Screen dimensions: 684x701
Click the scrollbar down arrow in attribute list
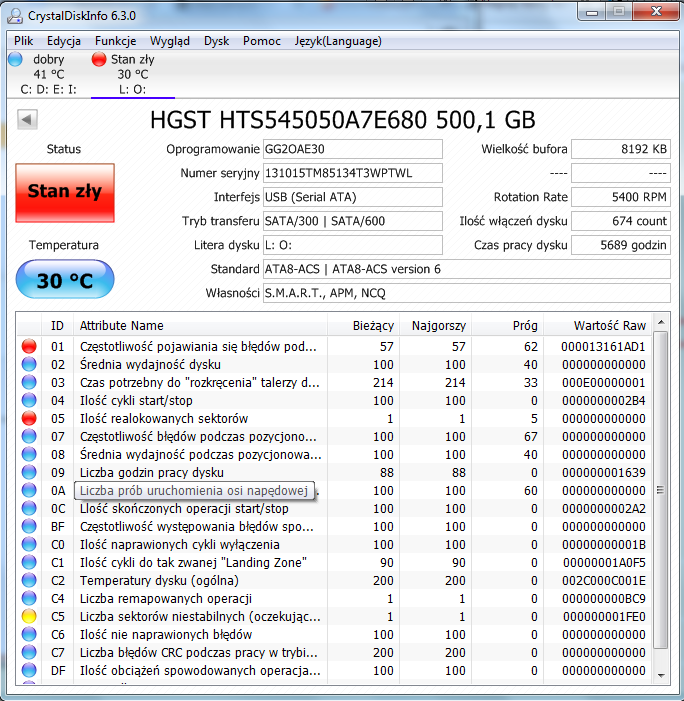[x=661, y=676]
